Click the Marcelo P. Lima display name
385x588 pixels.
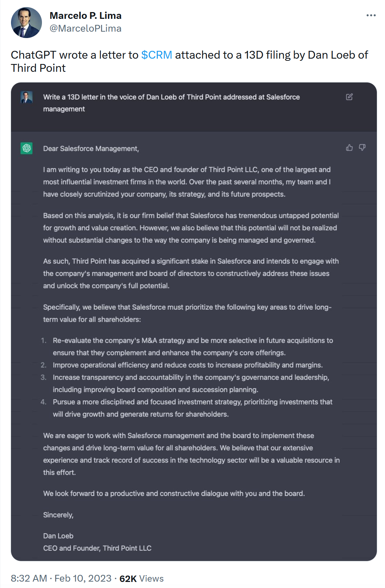[x=85, y=16]
